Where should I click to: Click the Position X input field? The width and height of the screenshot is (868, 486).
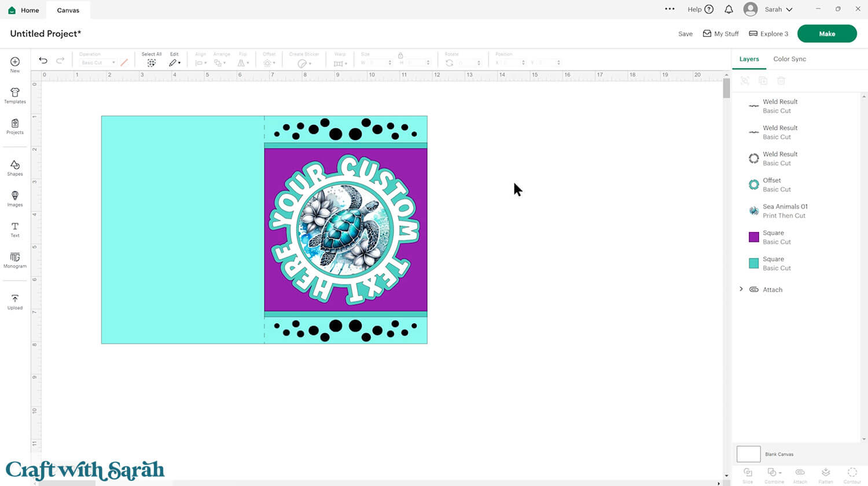pyautogui.click(x=513, y=62)
